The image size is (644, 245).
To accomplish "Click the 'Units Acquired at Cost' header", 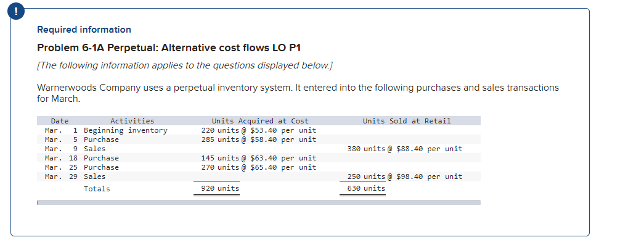I will [x=260, y=121].
